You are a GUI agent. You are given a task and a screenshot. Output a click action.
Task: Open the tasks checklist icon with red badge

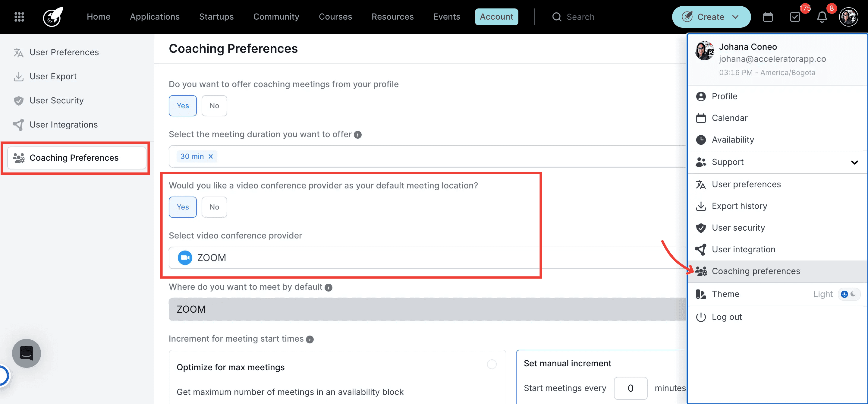pyautogui.click(x=795, y=17)
